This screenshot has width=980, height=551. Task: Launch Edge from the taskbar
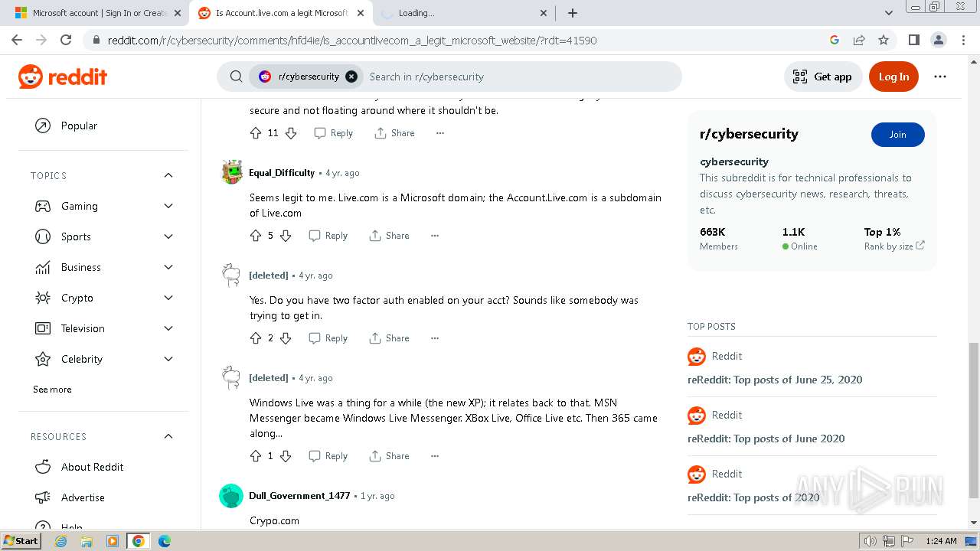click(x=164, y=541)
